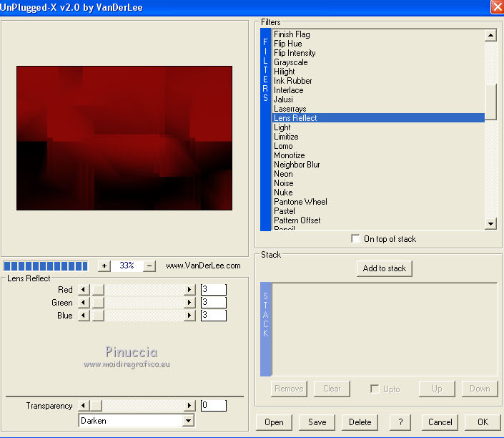Screen dimensions: 504x438
Task: Enable the On top of stack checkbox
Action: [x=355, y=239]
